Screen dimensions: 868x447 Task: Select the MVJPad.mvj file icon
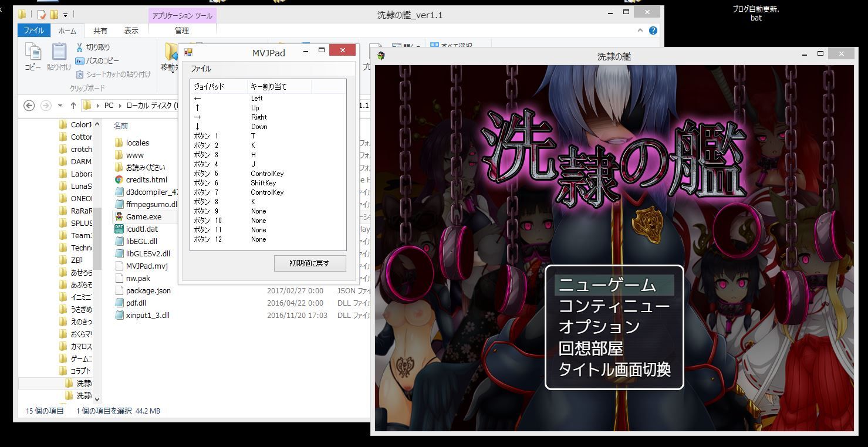[x=119, y=266]
